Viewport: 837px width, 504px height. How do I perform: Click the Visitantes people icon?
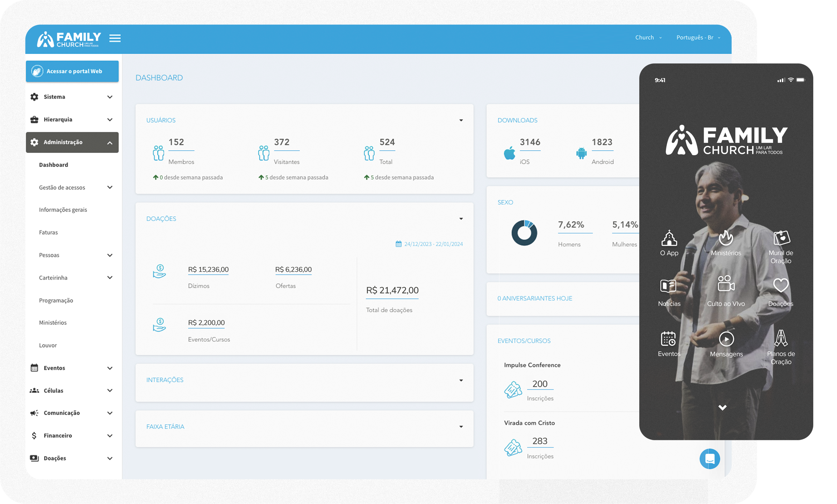click(x=264, y=153)
